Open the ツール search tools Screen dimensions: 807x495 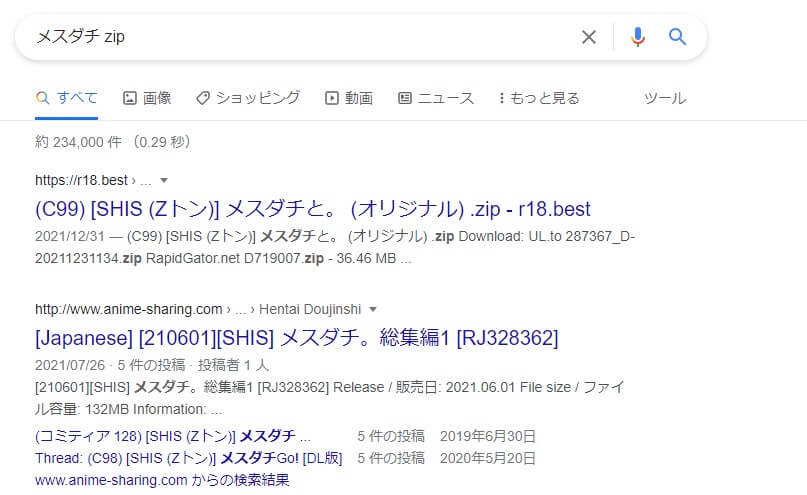point(665,98)
